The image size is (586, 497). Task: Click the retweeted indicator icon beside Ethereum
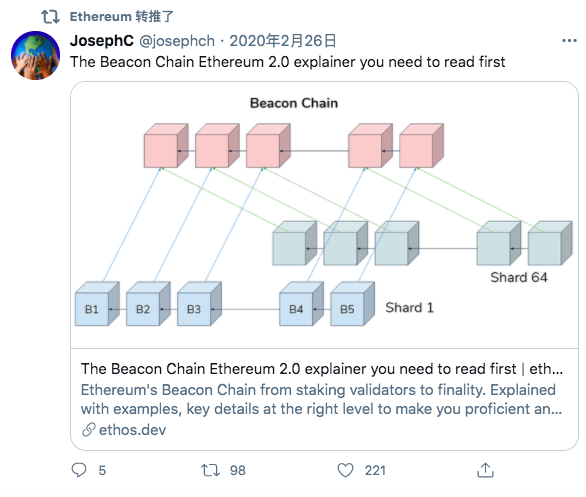pos(50,16)
